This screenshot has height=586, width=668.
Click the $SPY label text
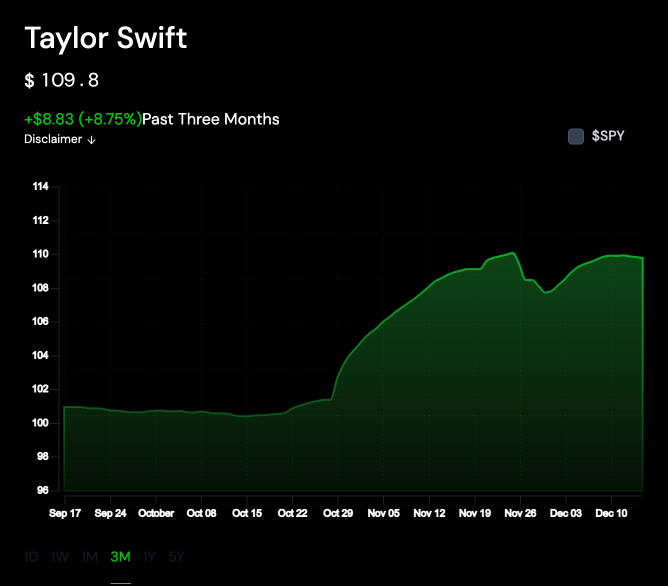tap(608, 136)
